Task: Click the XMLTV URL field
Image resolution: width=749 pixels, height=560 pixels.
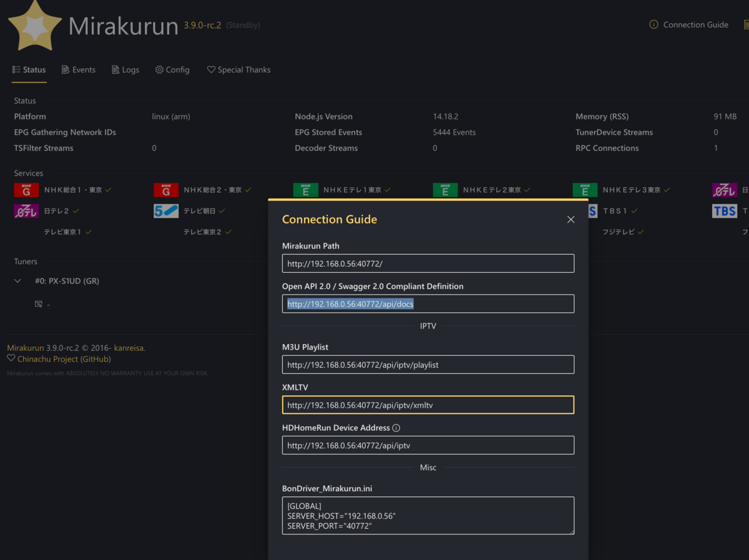Action: [x=428, y=405]
